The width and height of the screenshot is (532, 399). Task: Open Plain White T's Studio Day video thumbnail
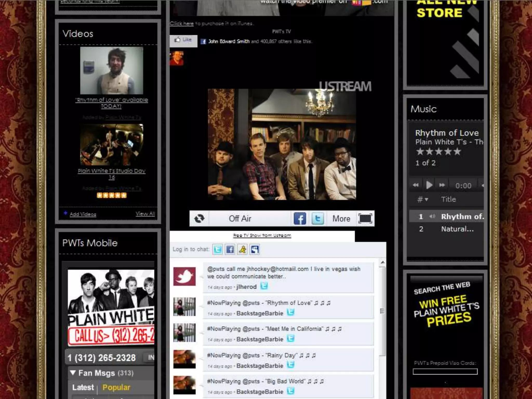point(111,144)
